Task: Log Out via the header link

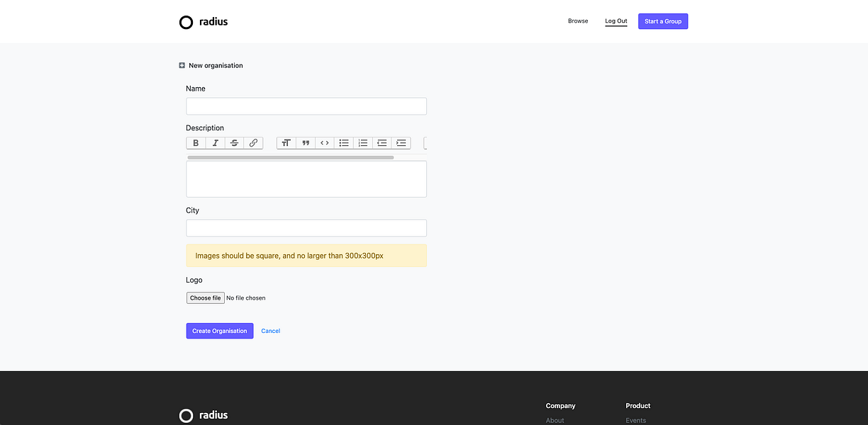Action: tap(616, 21)
